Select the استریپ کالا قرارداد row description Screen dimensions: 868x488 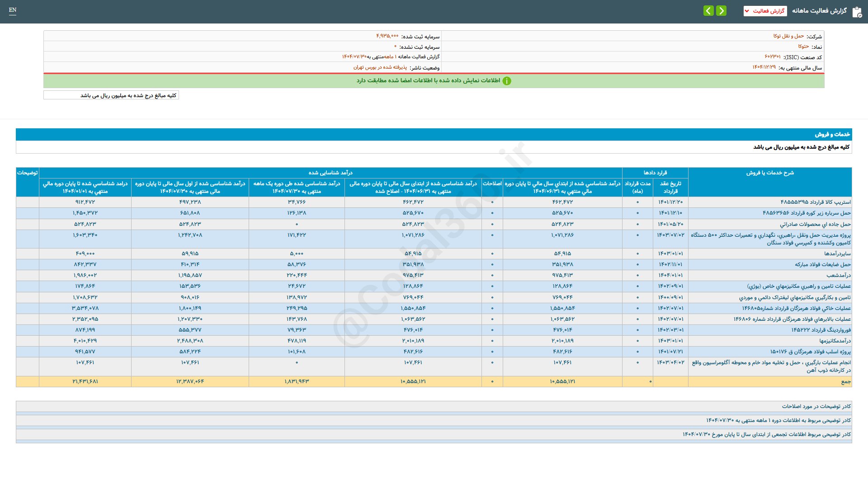[x=815, y=202]
